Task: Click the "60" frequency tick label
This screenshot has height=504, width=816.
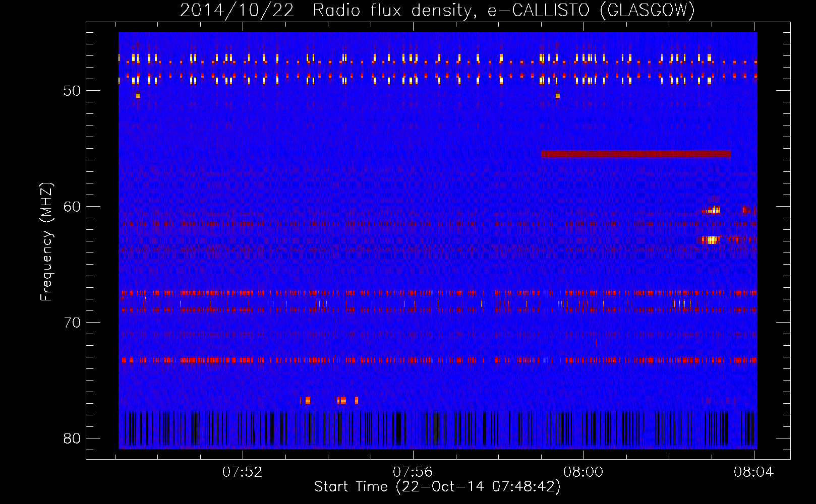Action: tap(72, 207)
